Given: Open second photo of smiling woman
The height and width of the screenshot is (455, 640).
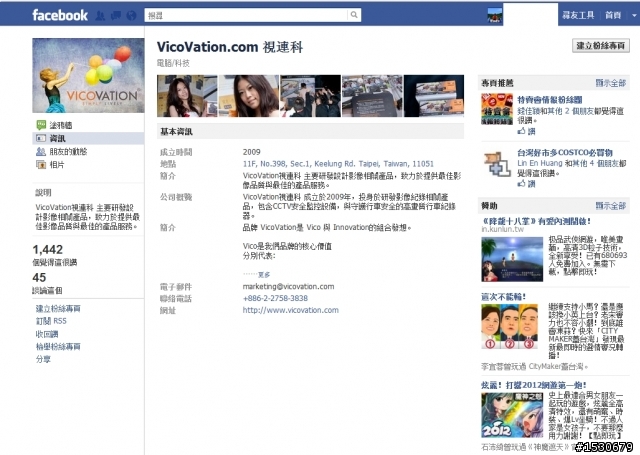Looking at the screenshot, I should [x=249, y=96].
